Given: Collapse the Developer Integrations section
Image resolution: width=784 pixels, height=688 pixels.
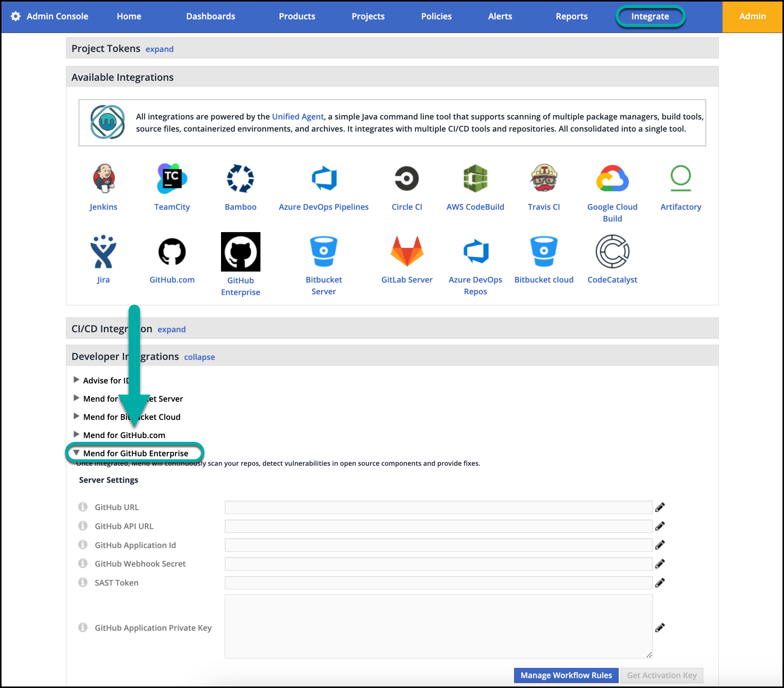Looking at the screenshot, I should (199, 357).
